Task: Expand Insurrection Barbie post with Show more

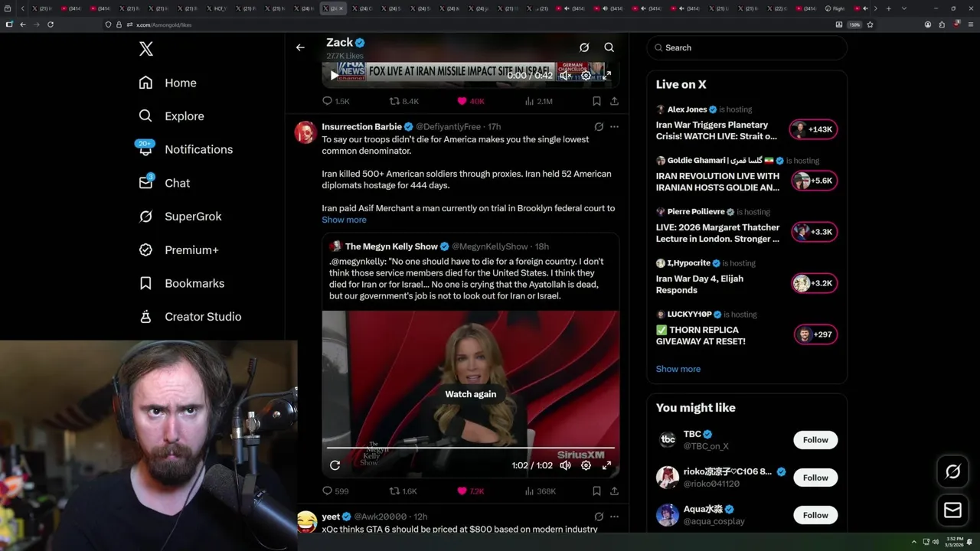Action: 344,220
